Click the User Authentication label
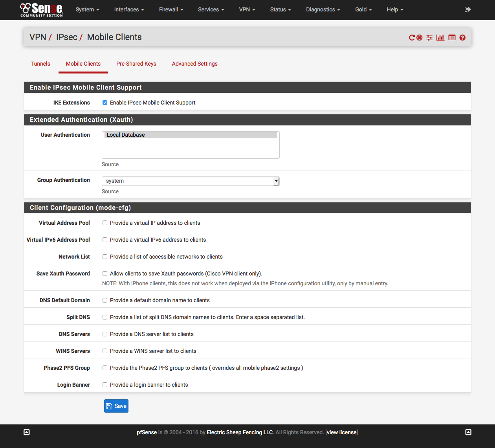The width and height of the screenshot is (495, 448). [x=65, y=135]
